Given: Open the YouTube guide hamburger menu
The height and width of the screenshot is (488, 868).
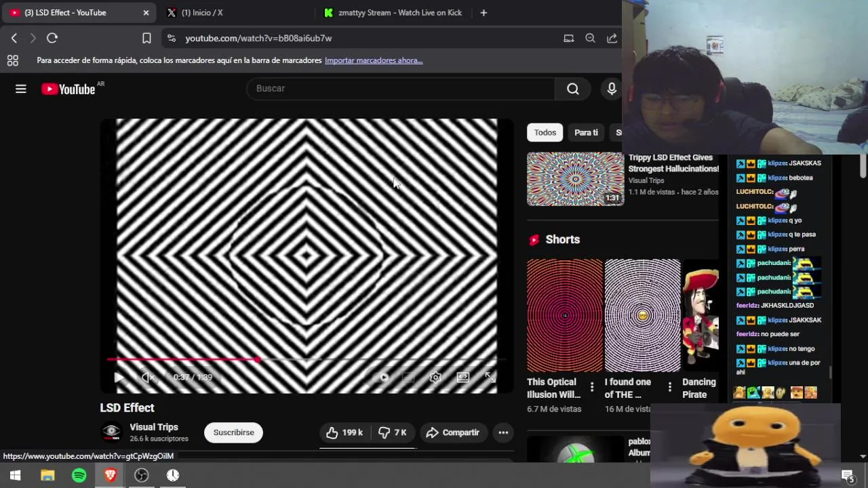Looking at the screenshot, I should [21, 89].
